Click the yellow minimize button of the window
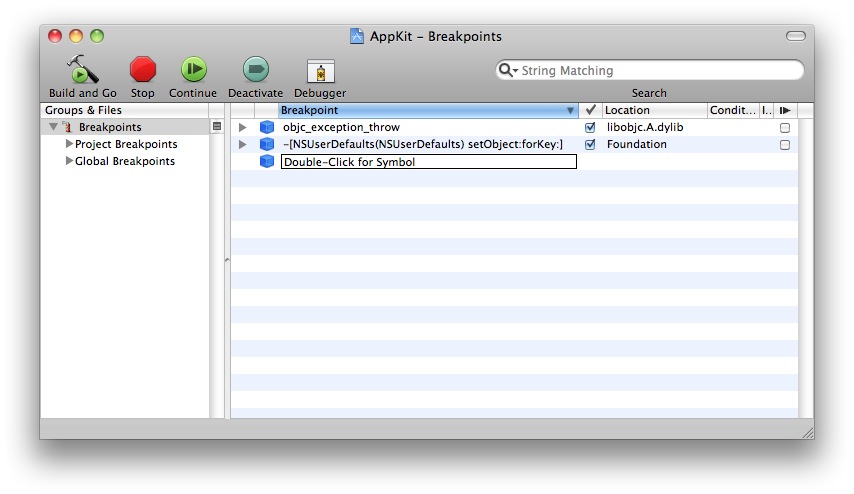Screen dimensions: 854x494 click(x=76, y=36)
